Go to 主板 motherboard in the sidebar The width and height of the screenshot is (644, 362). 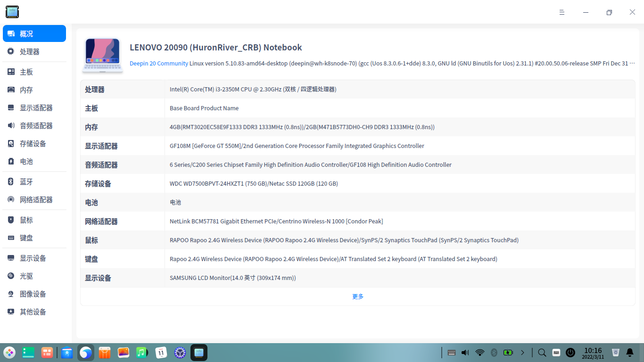(34, 72)
